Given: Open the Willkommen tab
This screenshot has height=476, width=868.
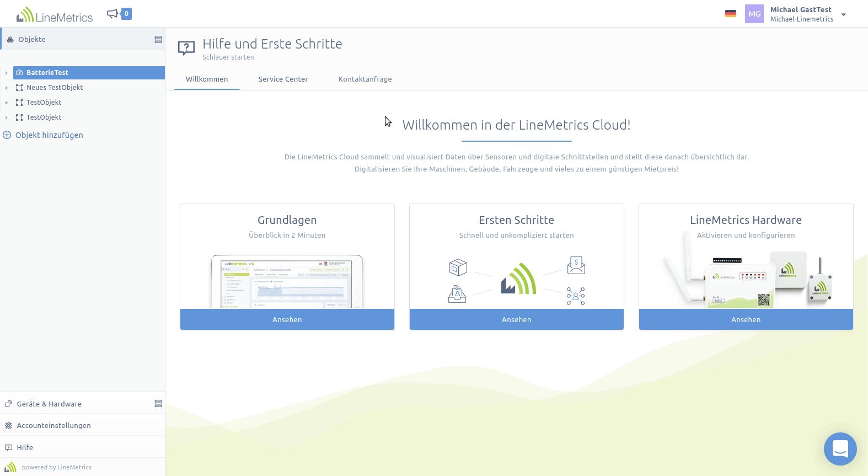Looking at the screenshot, I should (207, 79).
